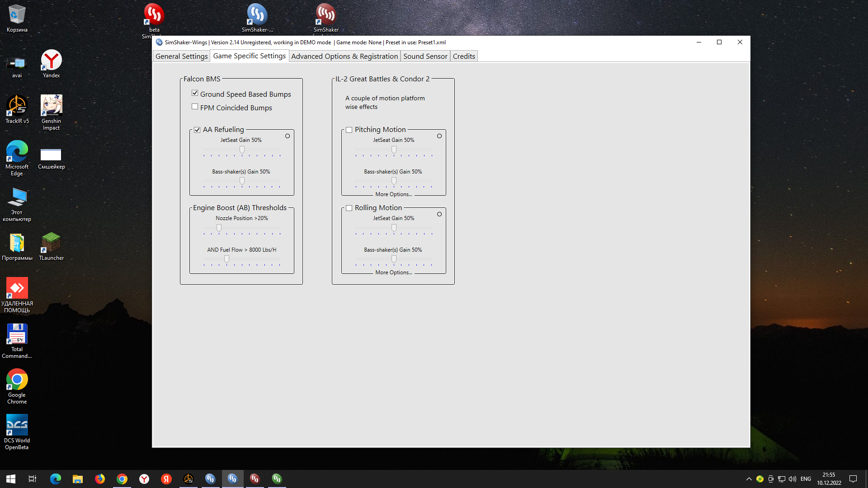Click the green SimShaker taskbar icon
This screenshot has height=488, width=868.
277,479
